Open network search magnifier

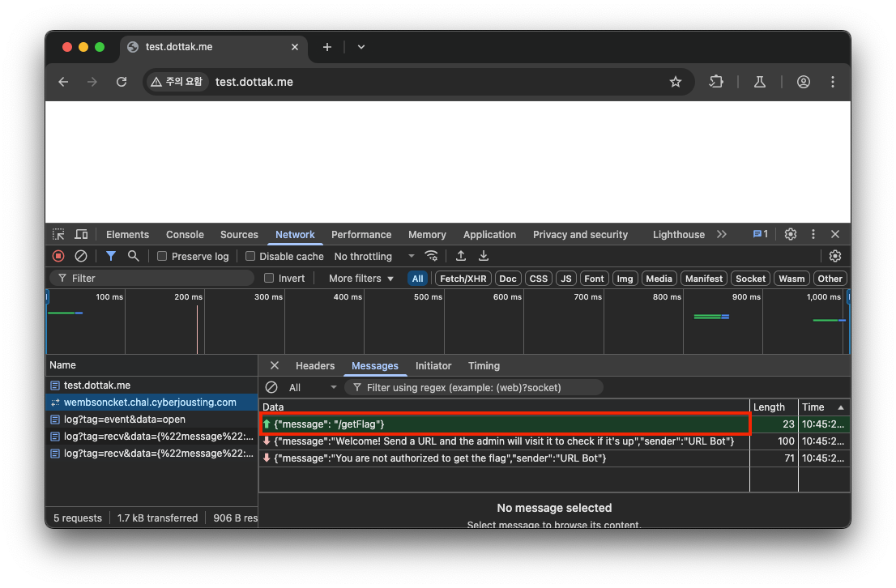point(133,256)
